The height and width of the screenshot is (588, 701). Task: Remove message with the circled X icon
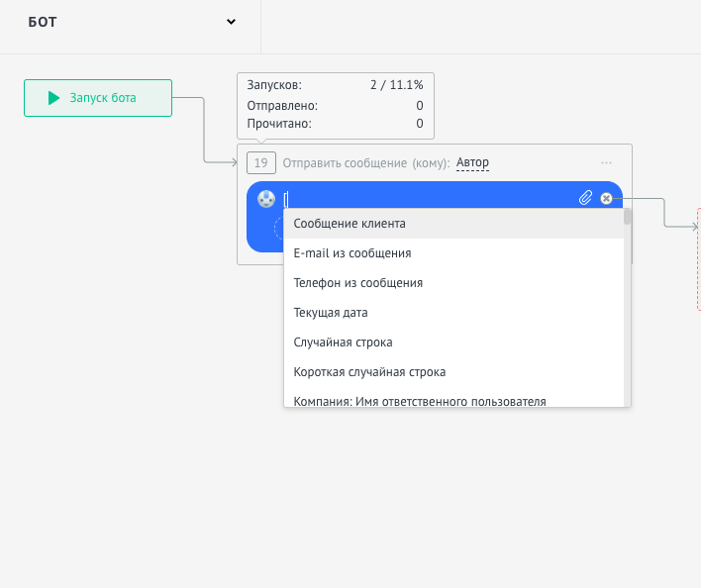click(x=606, y=198)
